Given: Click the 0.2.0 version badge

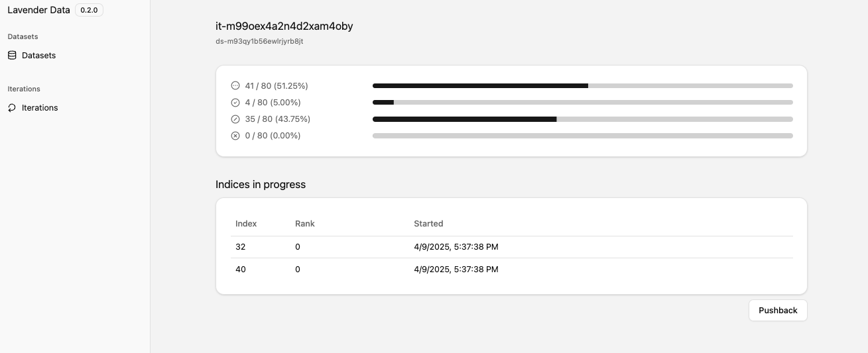Looking at the screenshot, I should [89, 10].
